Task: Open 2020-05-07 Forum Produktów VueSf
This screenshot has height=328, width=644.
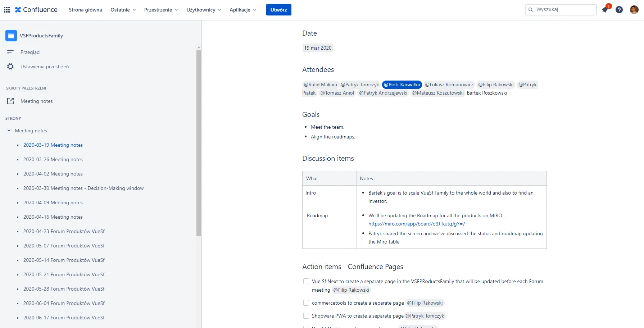Action: pos(64,246)
